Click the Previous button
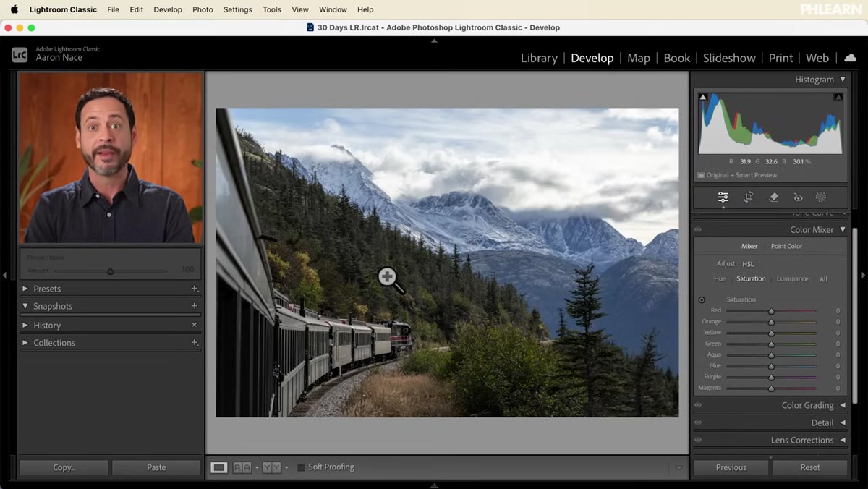 731,467
